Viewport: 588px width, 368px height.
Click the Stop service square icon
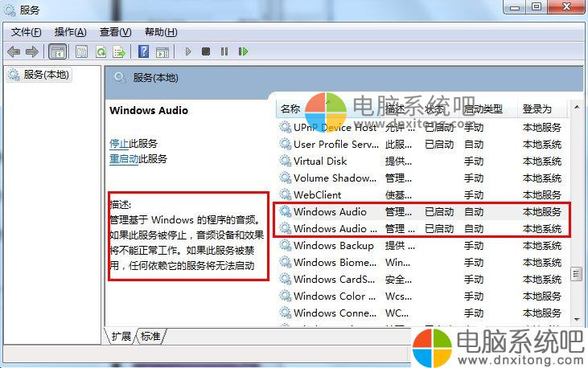[x=206, y=51]
